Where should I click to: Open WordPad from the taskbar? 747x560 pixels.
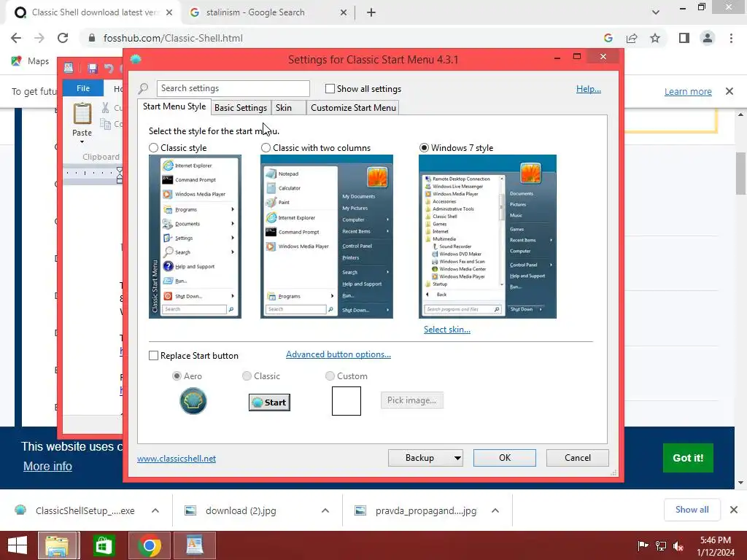195,545
